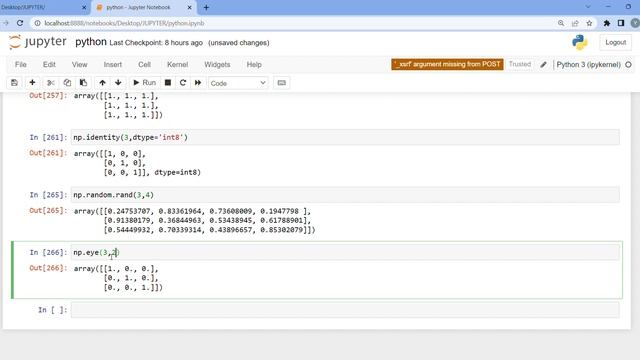Select the In [261] prompt
The width and height of the screenshot is (640, 360).
pyautogui.click(x=48, y=138)
